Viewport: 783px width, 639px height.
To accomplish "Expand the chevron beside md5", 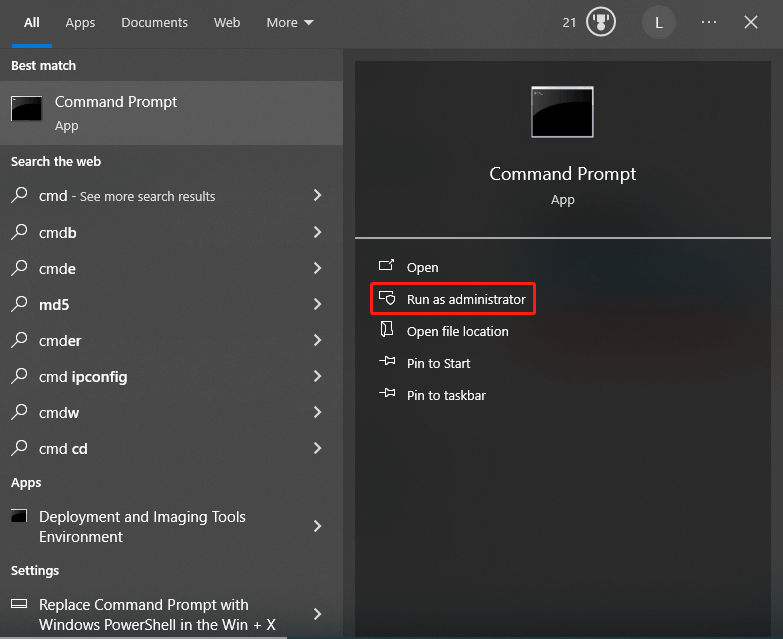I will pyautogui.click(x=317, y=304).
